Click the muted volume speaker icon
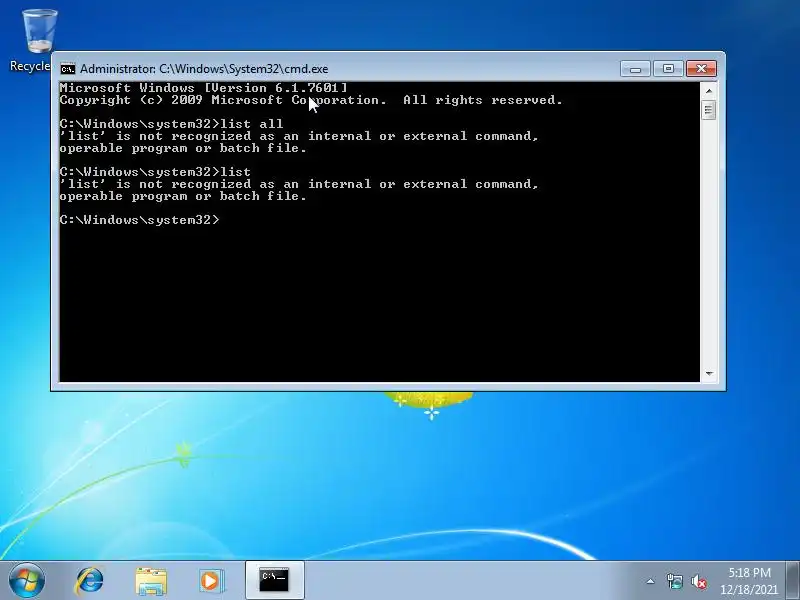This screenshot has width=800, height=600. pyautogui.click(x=698, y=581)
